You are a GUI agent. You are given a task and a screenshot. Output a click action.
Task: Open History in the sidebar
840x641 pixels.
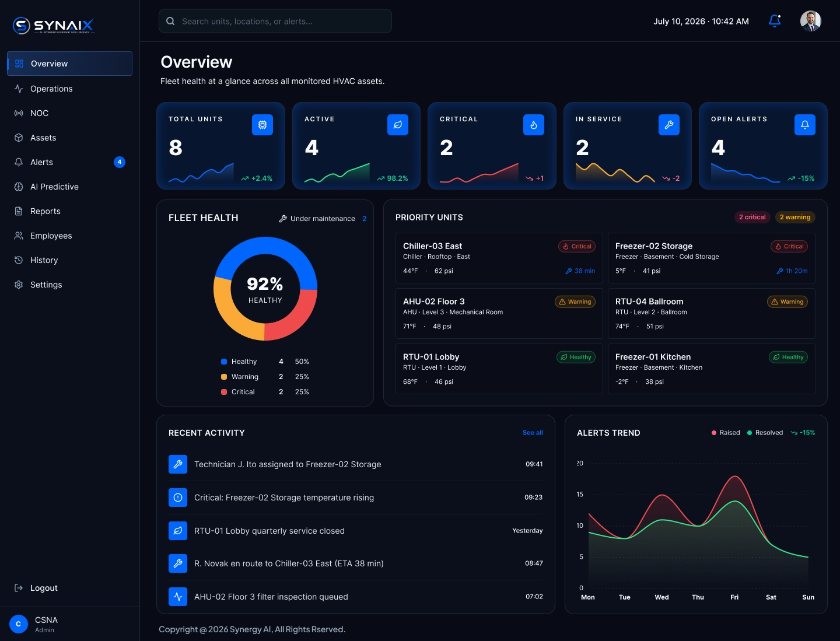[69, 260]
